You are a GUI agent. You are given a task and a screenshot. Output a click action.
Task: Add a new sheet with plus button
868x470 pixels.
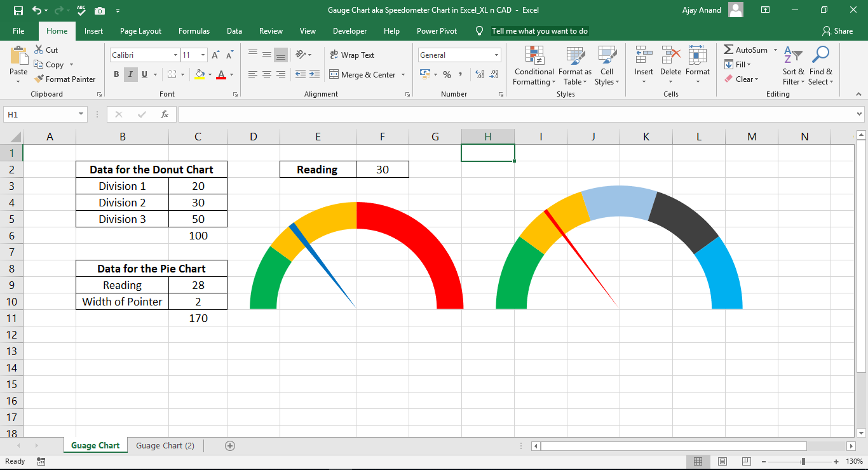(230, 446)
